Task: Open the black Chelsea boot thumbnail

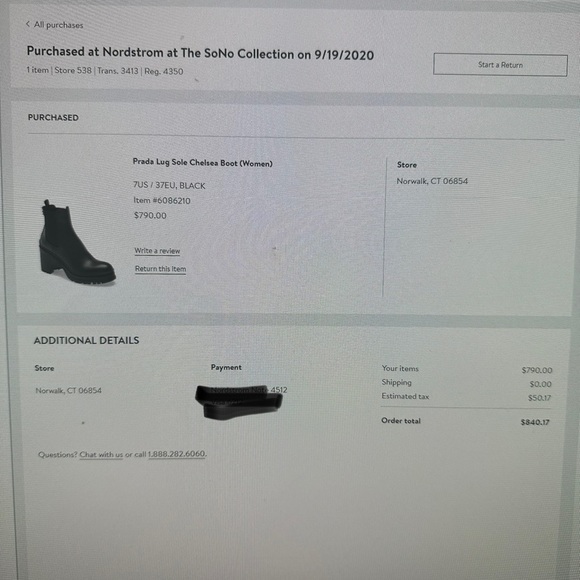Action: coord(77,243)
